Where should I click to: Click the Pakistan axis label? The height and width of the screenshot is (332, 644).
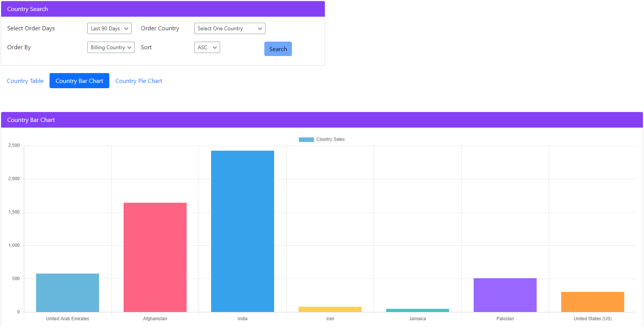(505, 319)
